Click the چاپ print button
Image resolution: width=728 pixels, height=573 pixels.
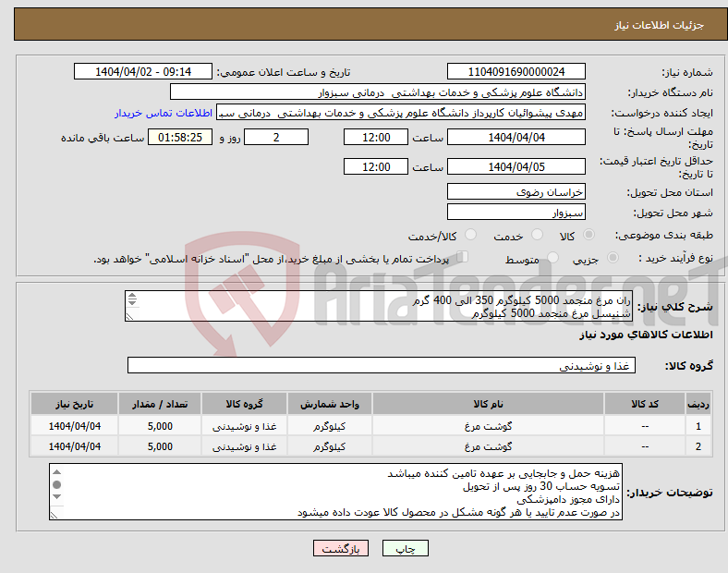tap(406, 548)
